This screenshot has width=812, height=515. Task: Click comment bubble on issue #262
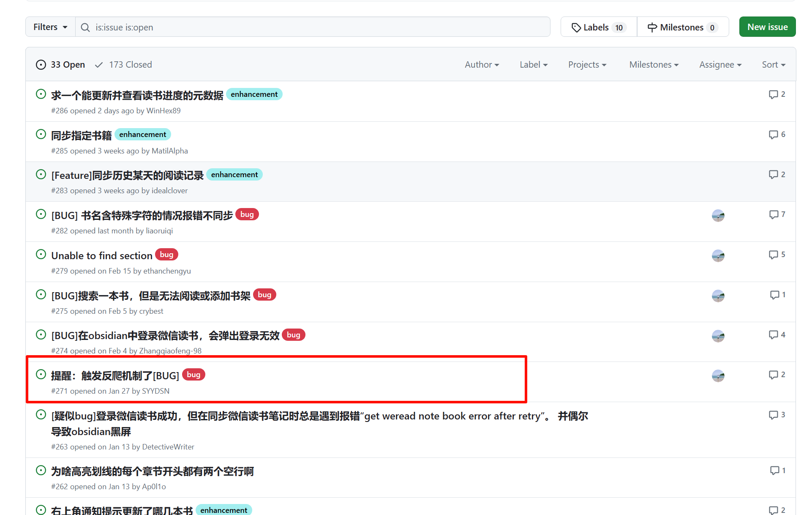(x=774, y=470)
